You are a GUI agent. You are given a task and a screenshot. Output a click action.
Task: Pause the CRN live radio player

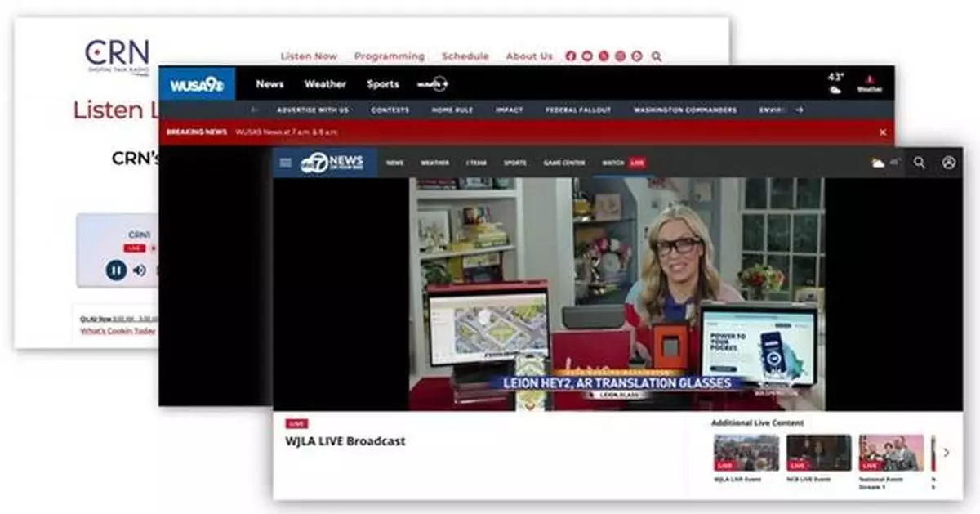click(116, 270)
